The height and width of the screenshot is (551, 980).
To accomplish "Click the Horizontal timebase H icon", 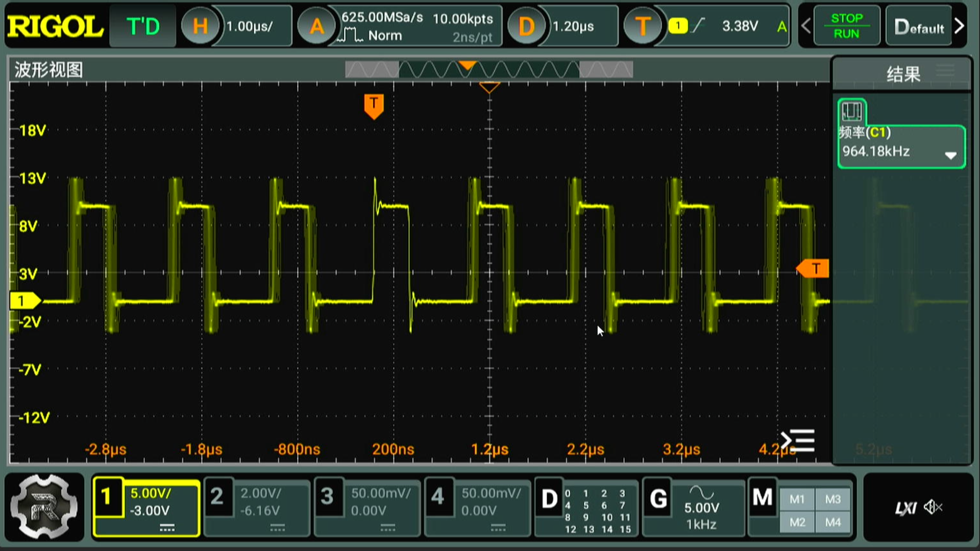I will click(200, 27).
